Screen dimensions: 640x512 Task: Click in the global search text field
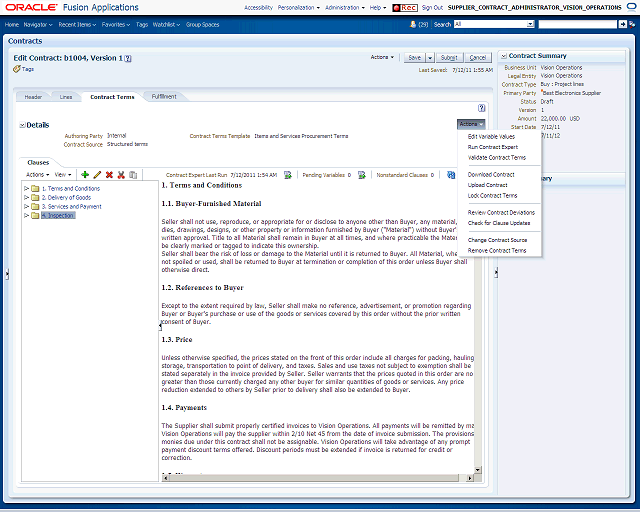(577, 24)
